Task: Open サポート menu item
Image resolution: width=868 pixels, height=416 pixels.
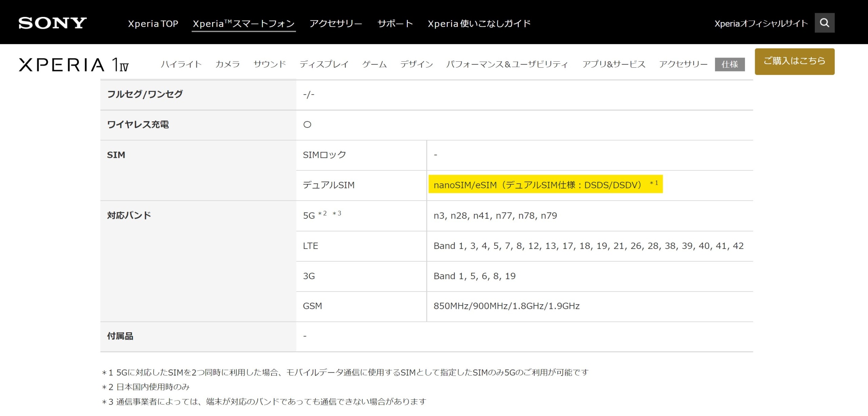Action: [x=395, y=24]
